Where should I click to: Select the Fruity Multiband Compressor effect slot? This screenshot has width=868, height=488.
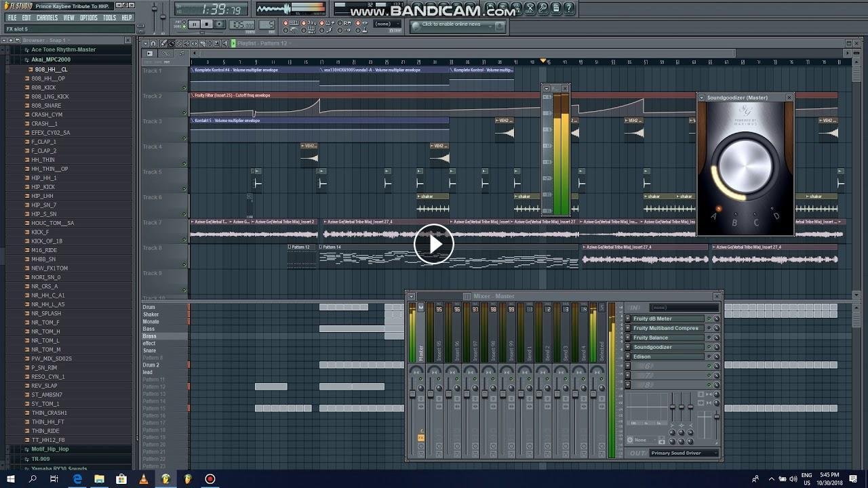point(668,328)
